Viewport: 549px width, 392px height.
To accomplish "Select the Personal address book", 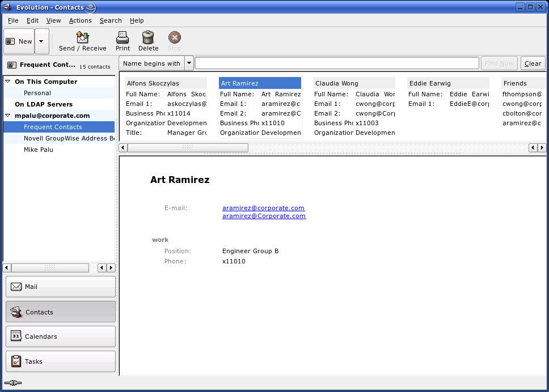I will pos(37,92).
